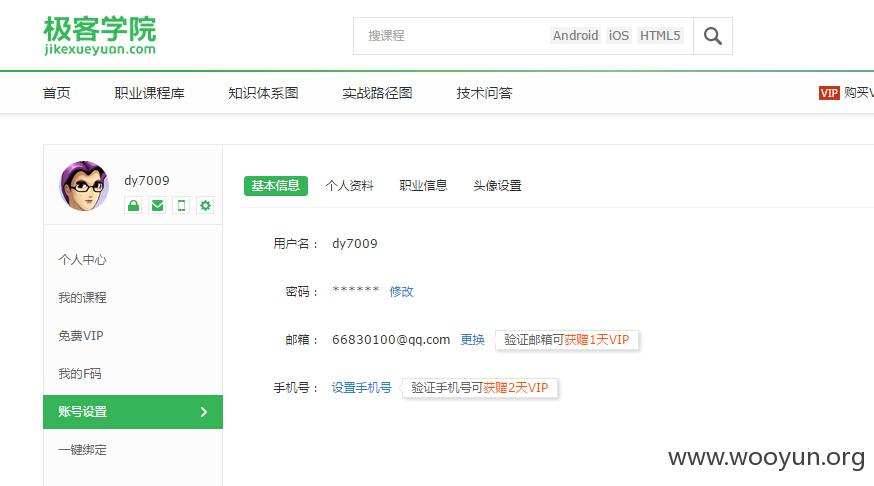Open 技术问答 navigation item
The width and height of the screenshot is (874, 486).
[x=484, y=93]
